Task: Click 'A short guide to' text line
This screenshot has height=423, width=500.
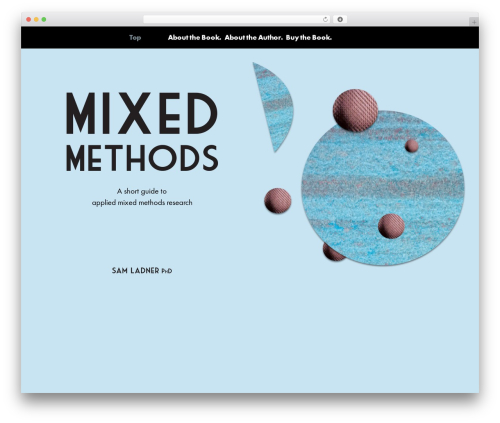Action: [142, 191]
